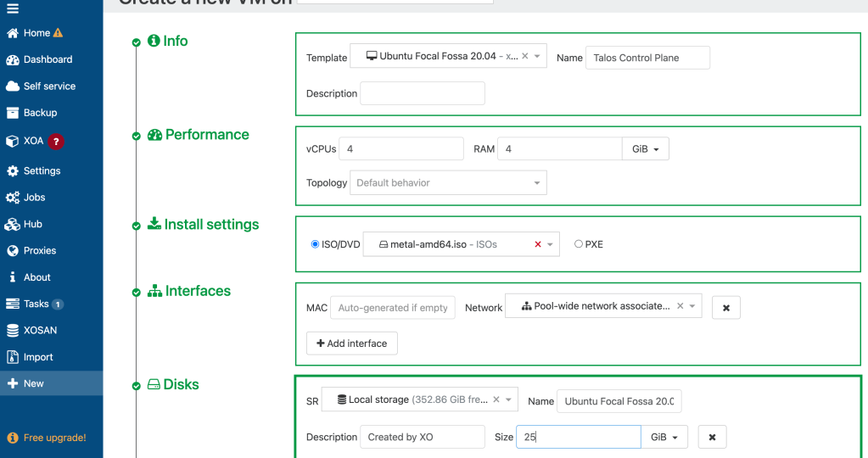Screen dimensions: 868x458
Task: Open the Hub section
Action: 32,224
